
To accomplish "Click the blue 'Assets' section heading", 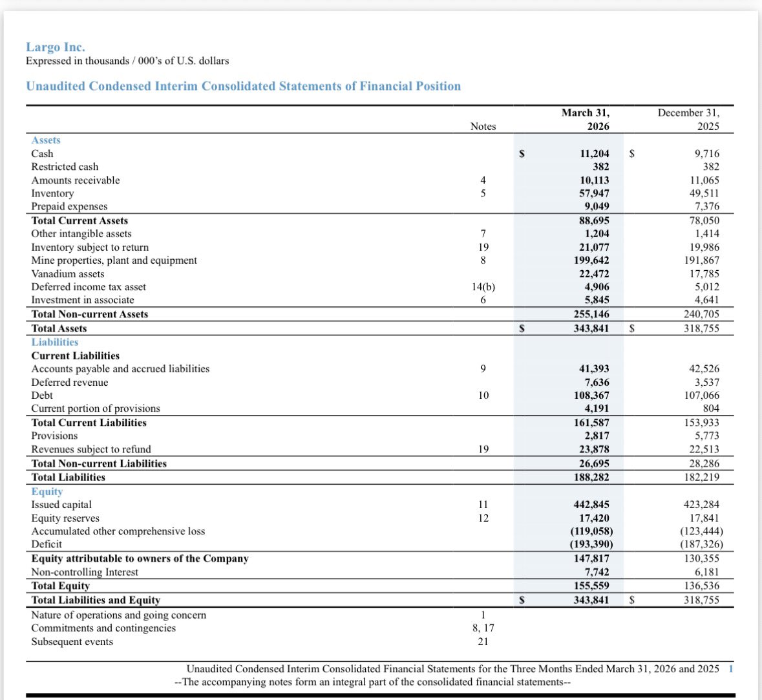I will (x=46, y=140).
